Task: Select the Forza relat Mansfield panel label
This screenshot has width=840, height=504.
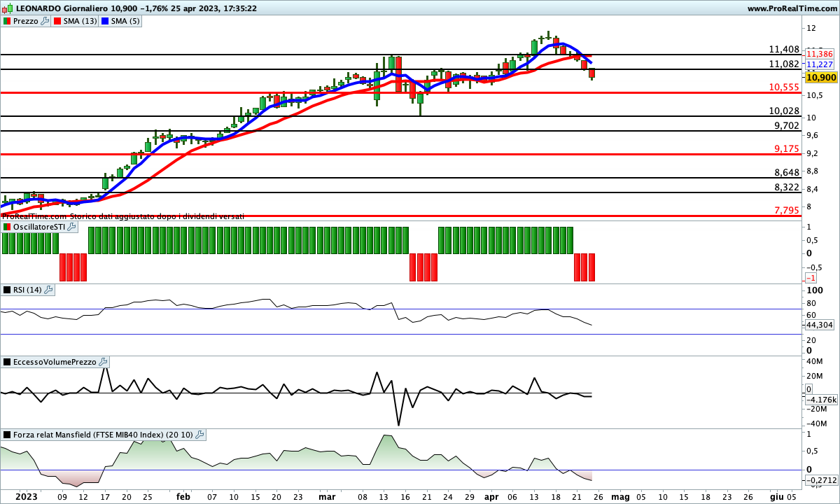Action: coord(104,435)
